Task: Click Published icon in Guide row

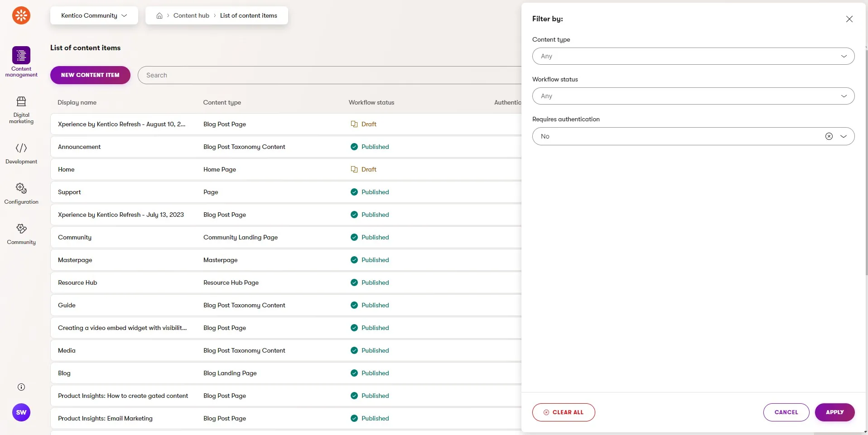Action: [354, 305]
